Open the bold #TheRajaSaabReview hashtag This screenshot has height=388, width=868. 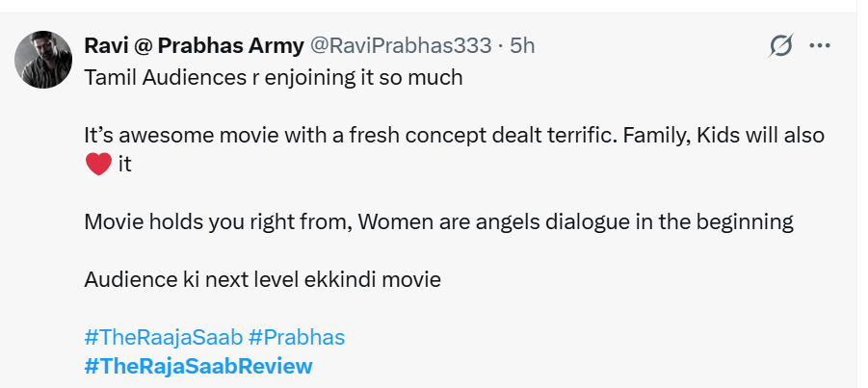(198, 366)
